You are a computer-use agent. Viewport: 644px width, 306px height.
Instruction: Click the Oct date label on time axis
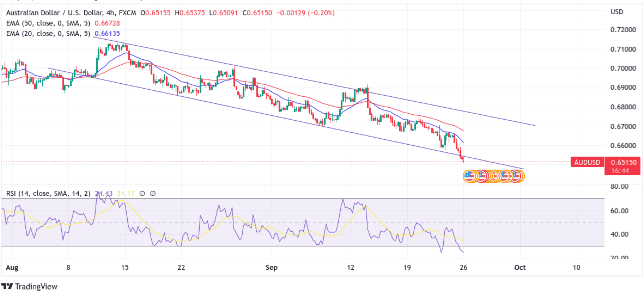pos(520,267)
